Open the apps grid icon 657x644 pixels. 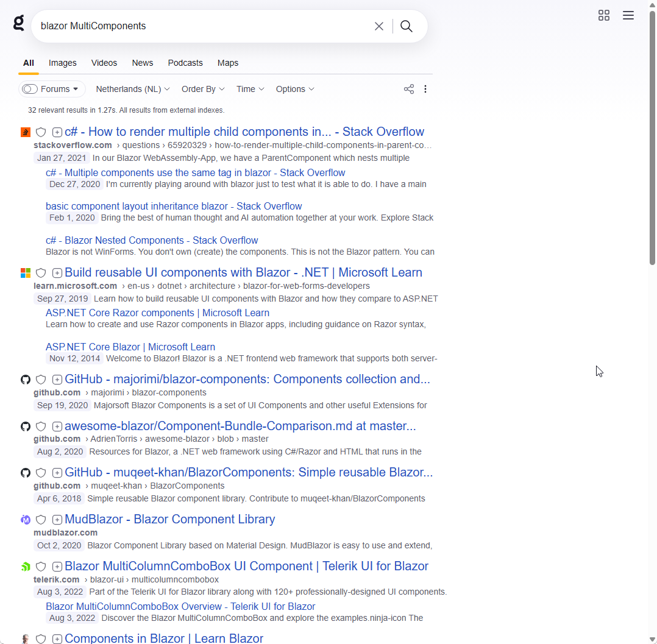[604, 15]
